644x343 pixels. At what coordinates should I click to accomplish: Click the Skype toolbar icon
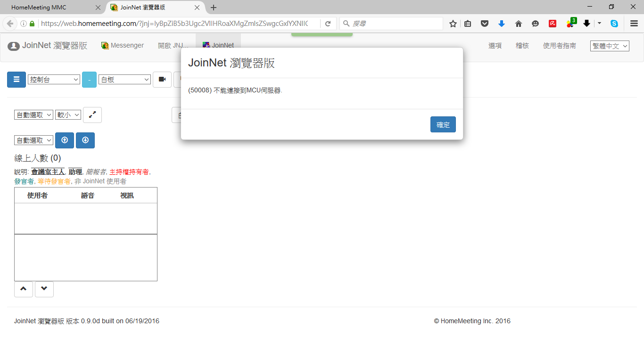pyautogui.click(x=614, y=24)
